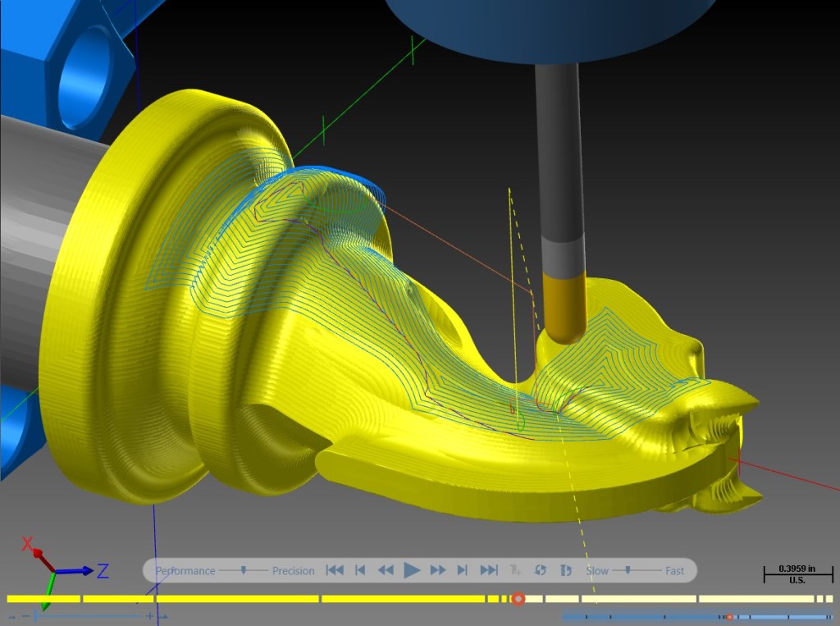Screen dimensions: 840x626
Task: Step back to previous operation
Action: click(361, 570)
